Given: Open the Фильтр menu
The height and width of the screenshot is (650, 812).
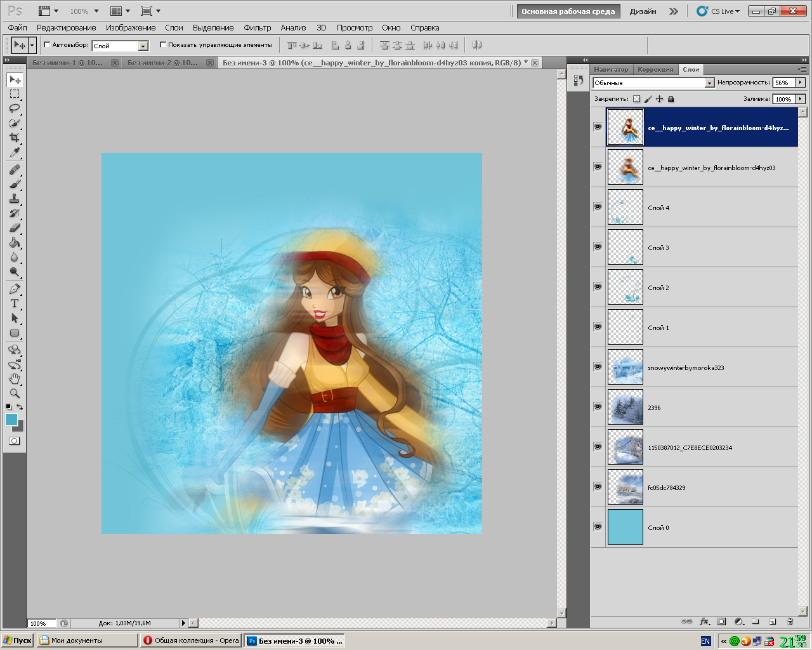Looking at the screenshot, I should click(x=257, y=28).
